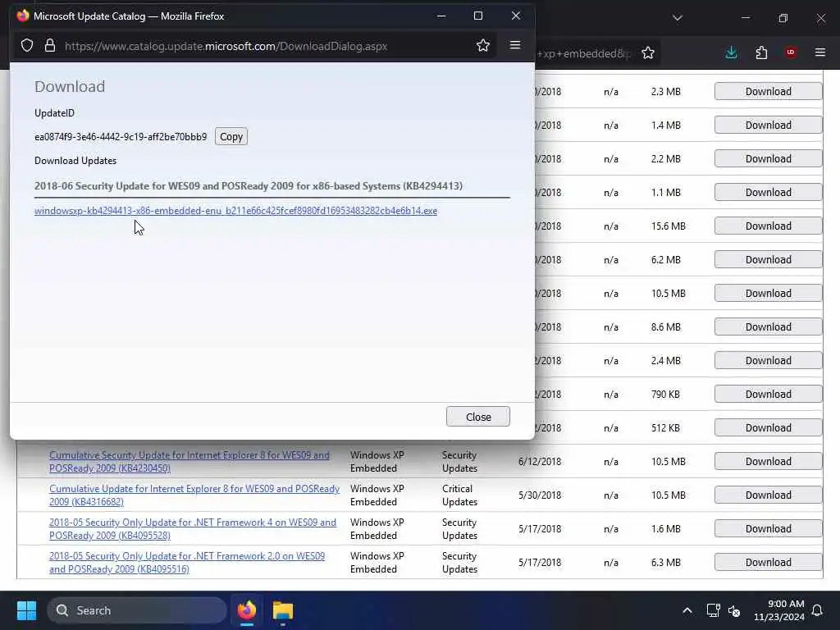Bookmark the main window page with star

click(648, 52)
